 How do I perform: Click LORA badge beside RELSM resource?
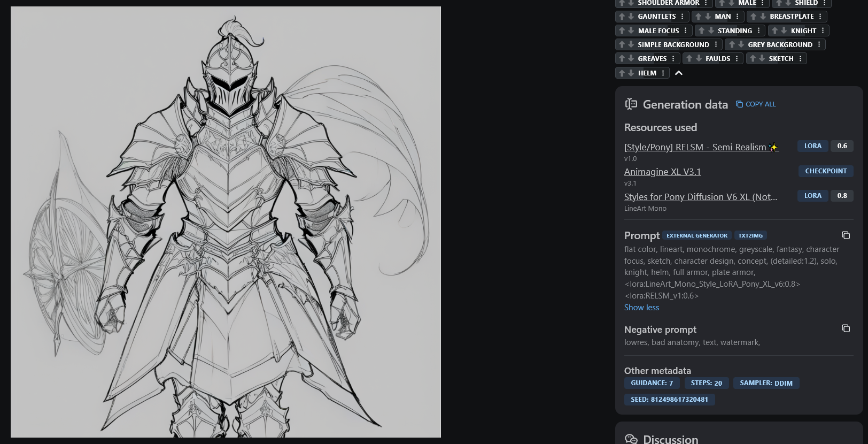tap(813, 146)
